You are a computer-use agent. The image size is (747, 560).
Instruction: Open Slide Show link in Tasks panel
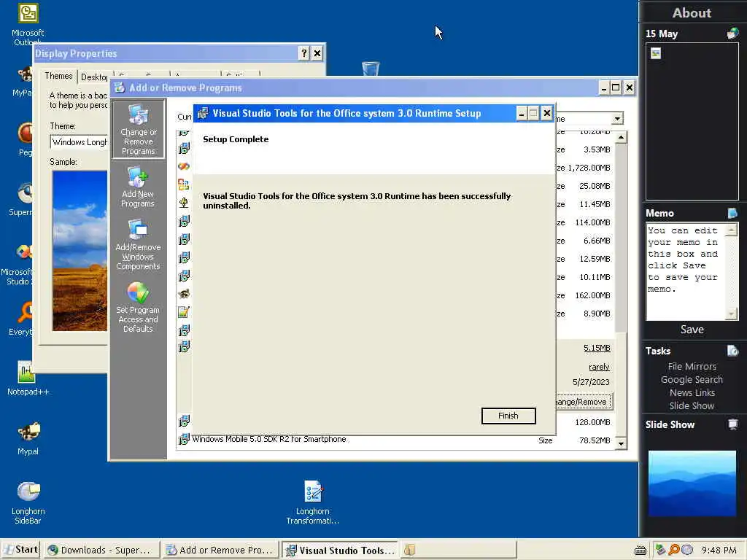pos(692,405)
